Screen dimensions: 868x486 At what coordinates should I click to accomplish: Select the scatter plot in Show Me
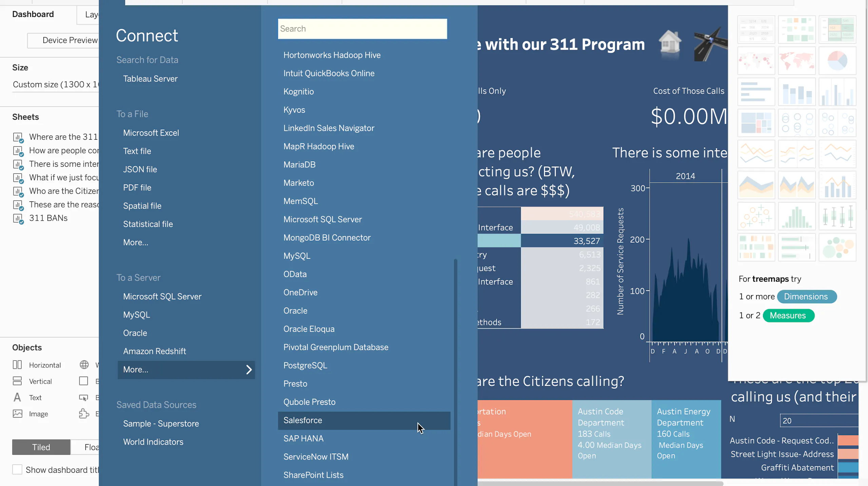(756, 216)
